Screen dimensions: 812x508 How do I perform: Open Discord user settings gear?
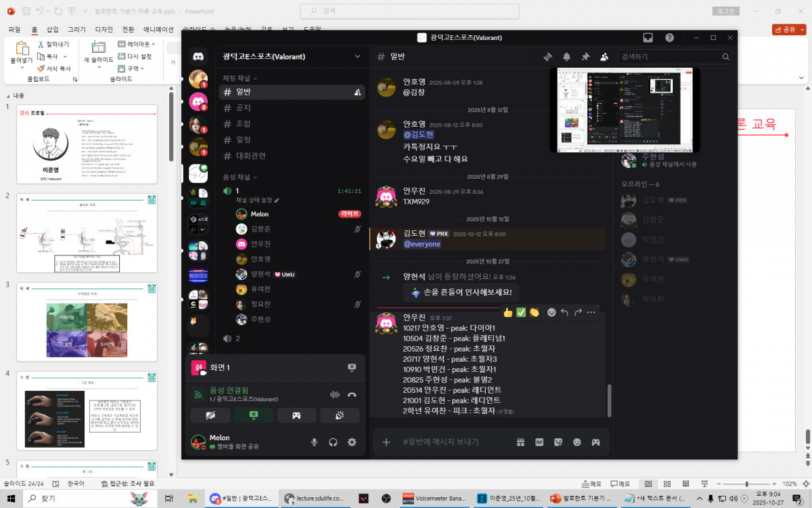click(352, 442)
